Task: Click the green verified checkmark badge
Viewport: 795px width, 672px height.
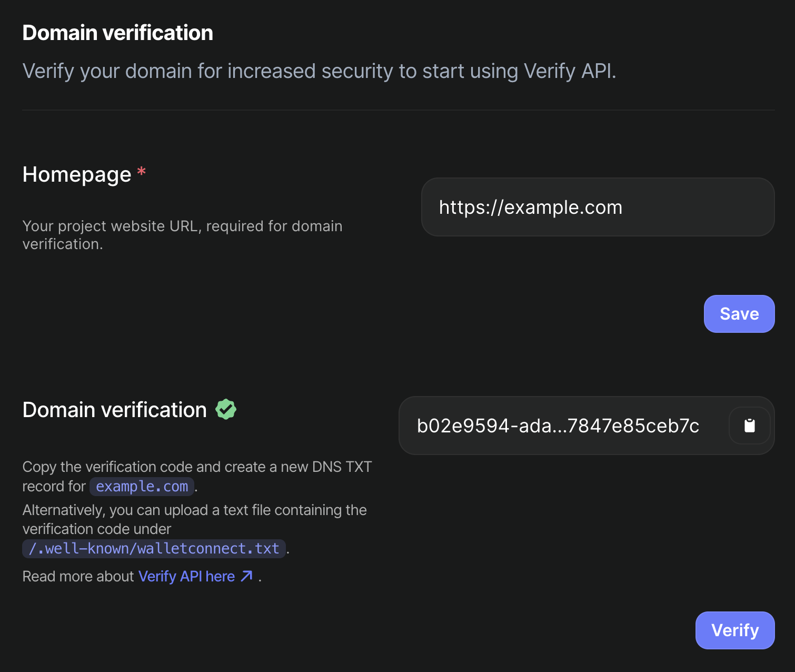Action: 226,409
